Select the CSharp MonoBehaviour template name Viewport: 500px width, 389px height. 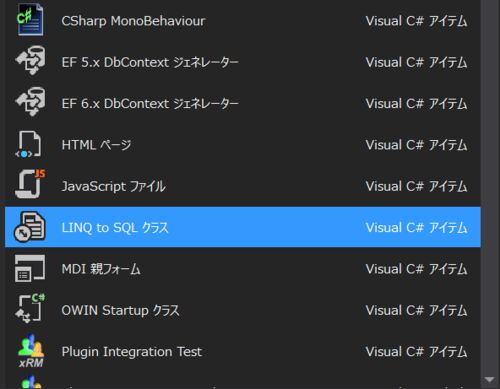[133, 21]
